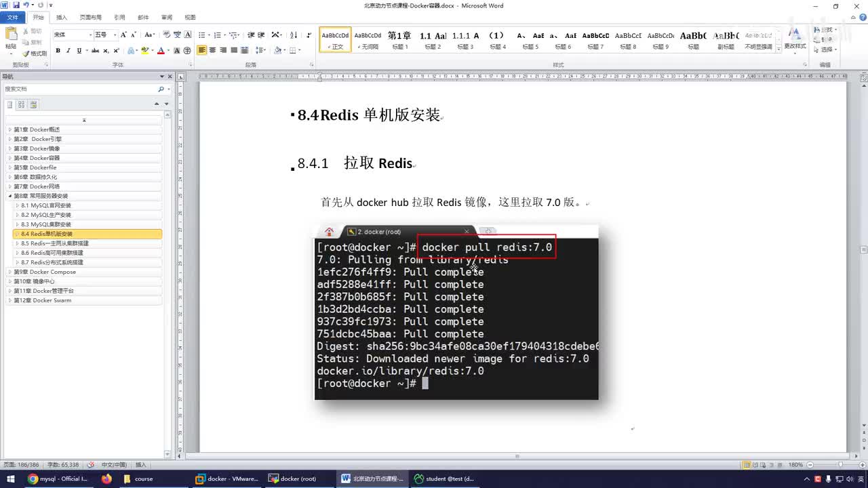
Task: Apply the 标题 1 style from the gallery
Action: (400, 40)
